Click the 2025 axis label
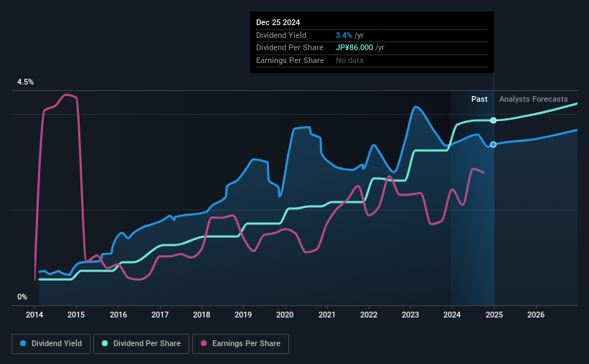Screen dimensions: 589x364 [494, 315]
